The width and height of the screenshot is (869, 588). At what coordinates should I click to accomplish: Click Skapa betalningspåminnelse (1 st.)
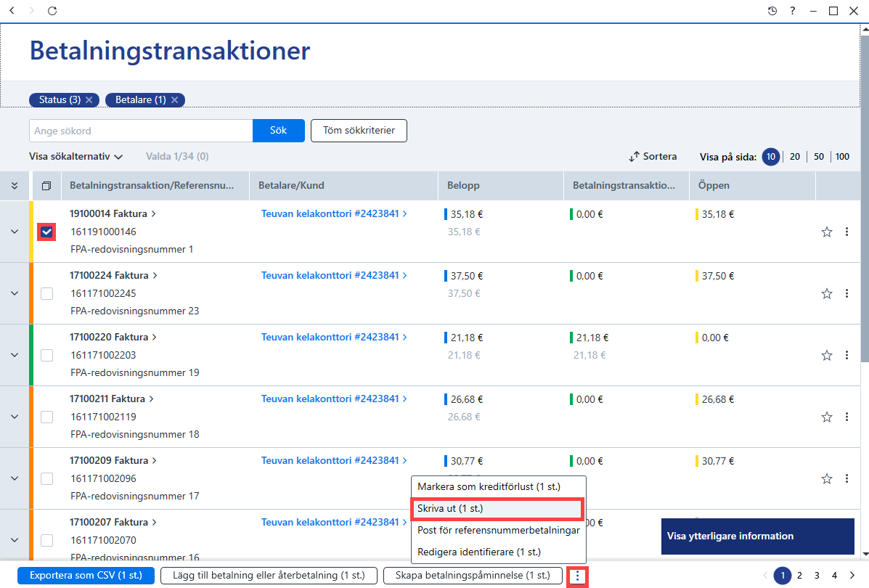[473, 576]
